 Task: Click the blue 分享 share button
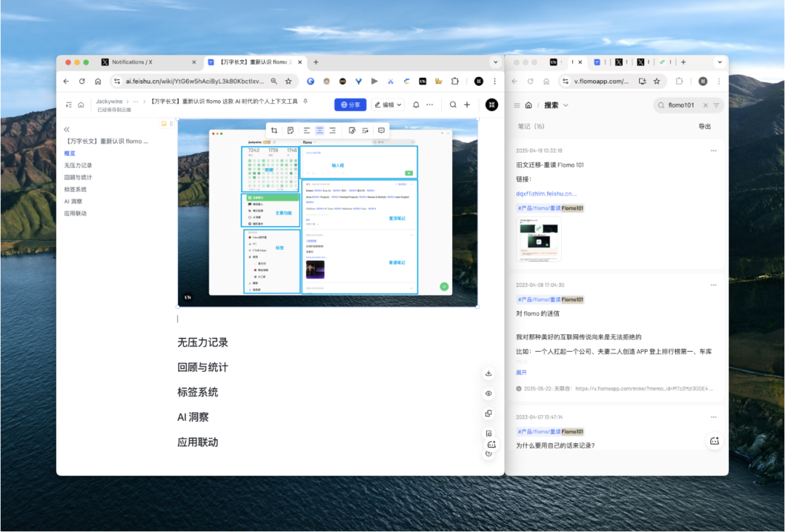point(350,105)
